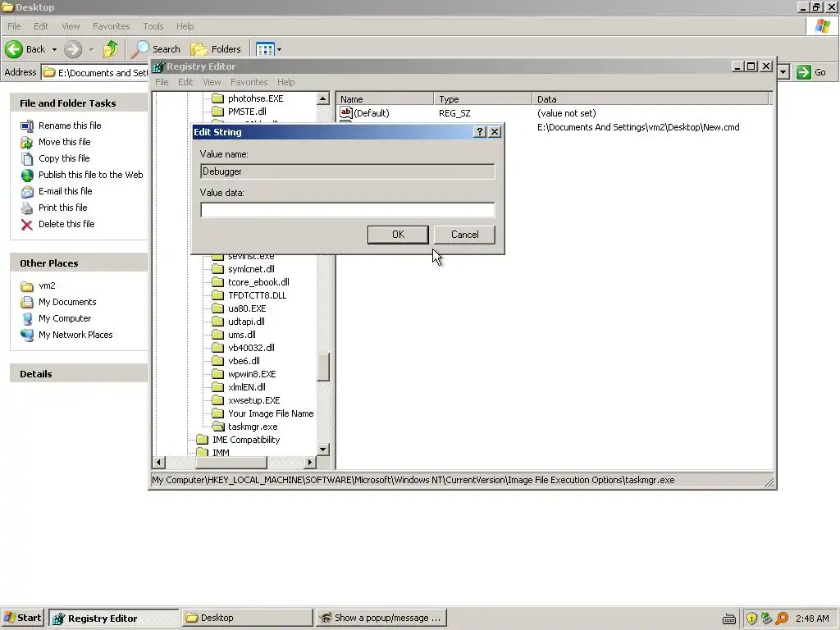Close the Edit String dialog
Viewport: 840px width, 630px height.
495,132
